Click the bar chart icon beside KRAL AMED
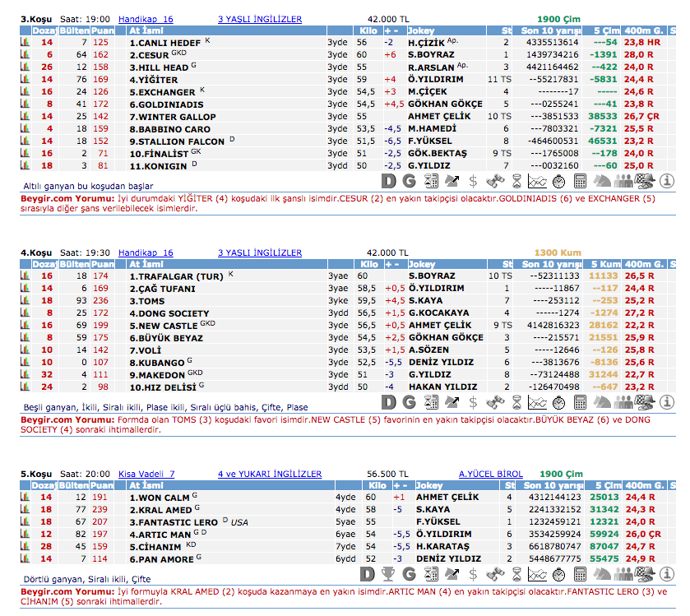The height and width of the screenshot is (616, 690). tap(25, 510)
